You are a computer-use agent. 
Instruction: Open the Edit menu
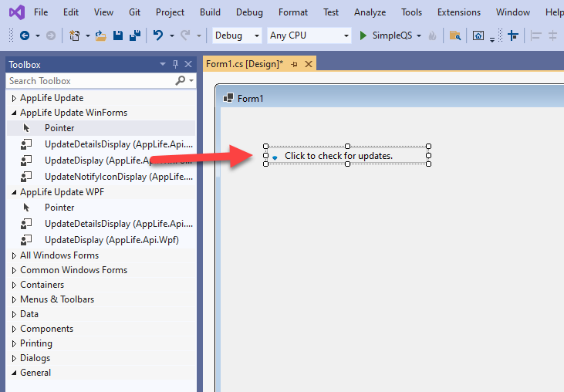[71, 12]
